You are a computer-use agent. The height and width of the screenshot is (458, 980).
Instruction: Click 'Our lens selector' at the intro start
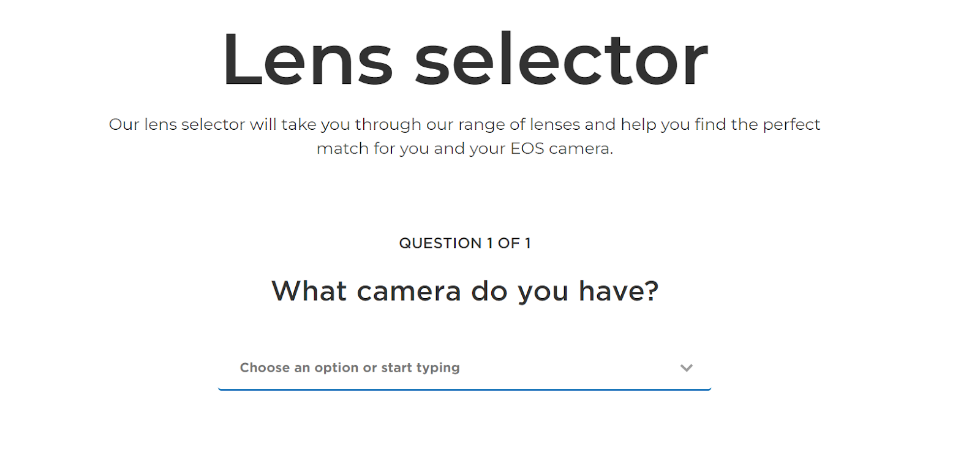coord(177,124)
